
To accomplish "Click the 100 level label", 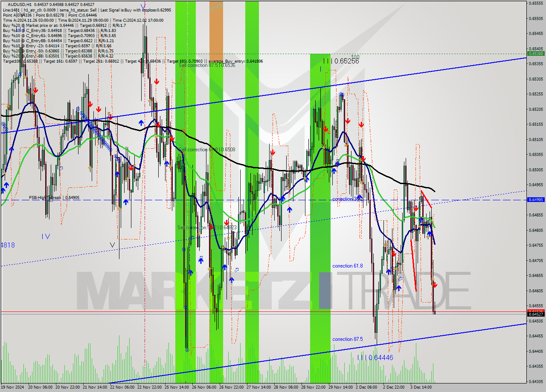I will click(x=355, y=57).
